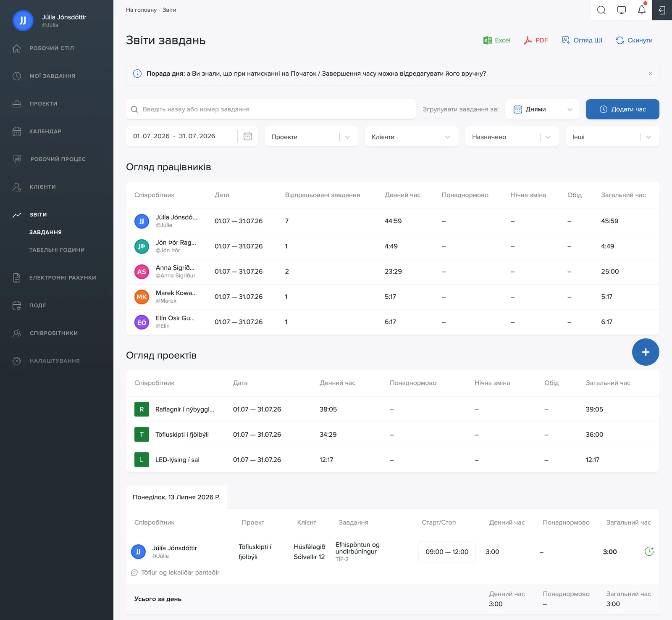The image size is (672, 620).
Task: Click the L icon of LED-lýsing project
Action: coord(142,460)
